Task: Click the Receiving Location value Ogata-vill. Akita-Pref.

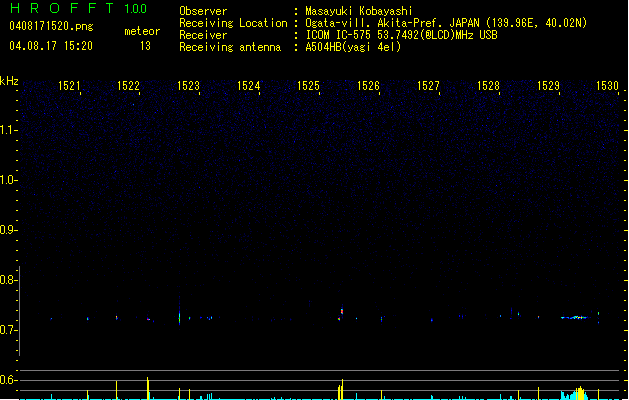Action: pos(375,23)
